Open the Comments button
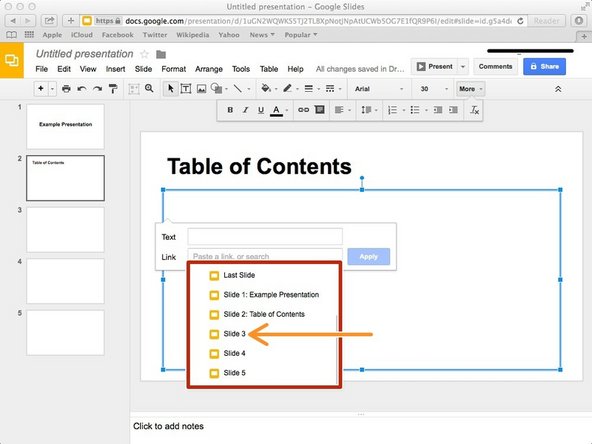The height and width of the screenshot is (444, 592). (495, 66)
